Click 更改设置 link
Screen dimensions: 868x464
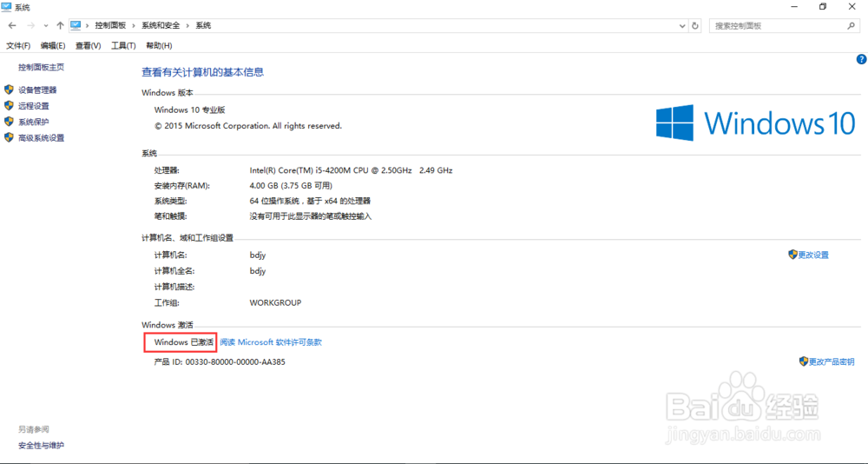click(813, 255)
